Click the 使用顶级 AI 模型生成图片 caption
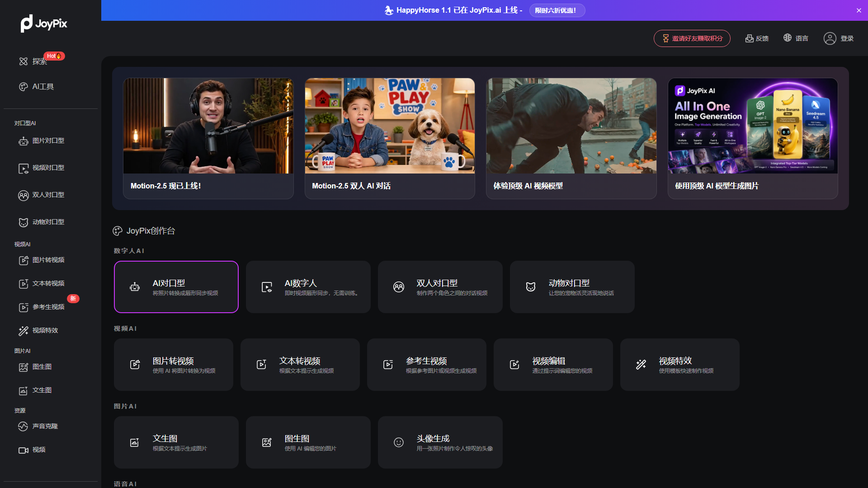The height and width of the screenshot is (488, 868). pos(717,186)
